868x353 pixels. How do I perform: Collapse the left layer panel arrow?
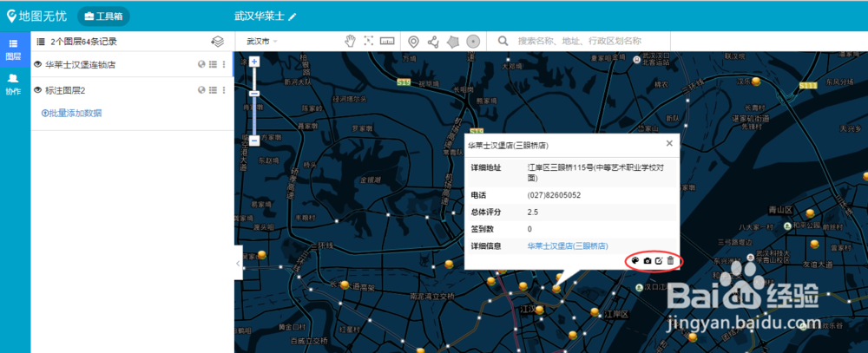coord(238,264)
